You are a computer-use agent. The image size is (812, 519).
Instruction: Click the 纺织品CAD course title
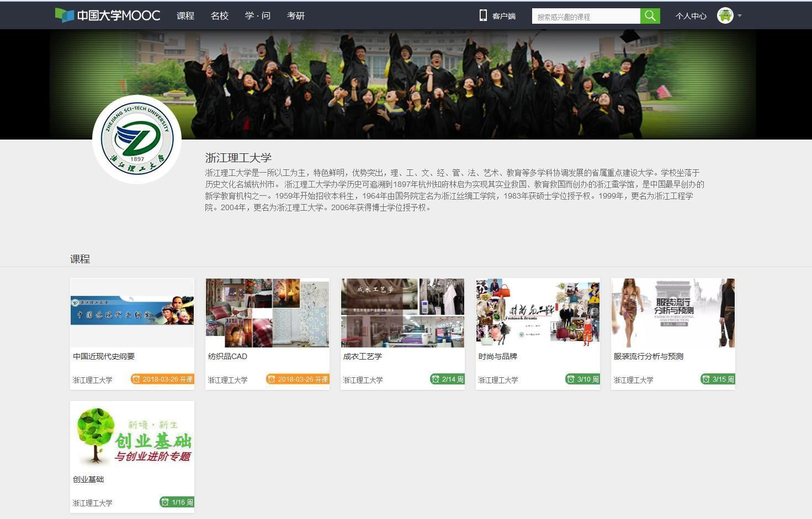pyautogui.click(x=227, y=356)
